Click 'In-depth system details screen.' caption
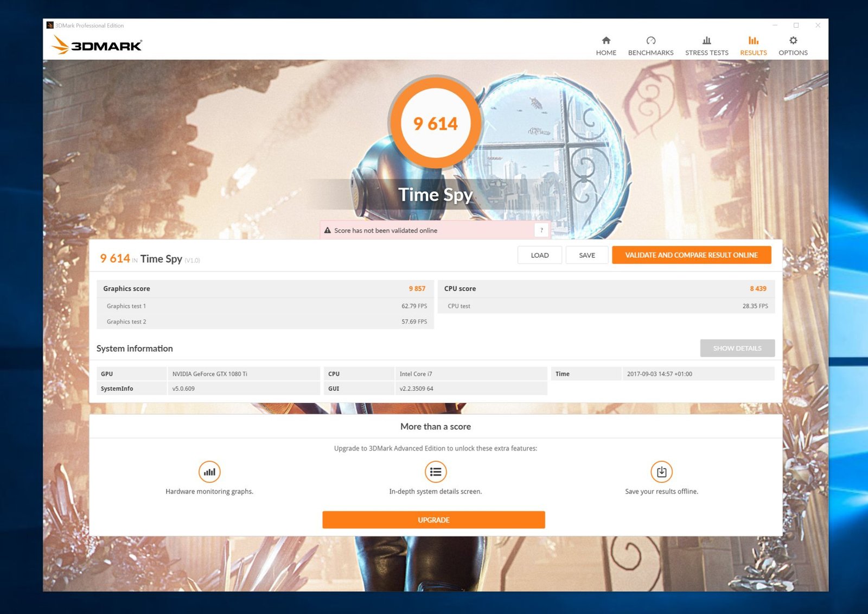 pos(436,492)
